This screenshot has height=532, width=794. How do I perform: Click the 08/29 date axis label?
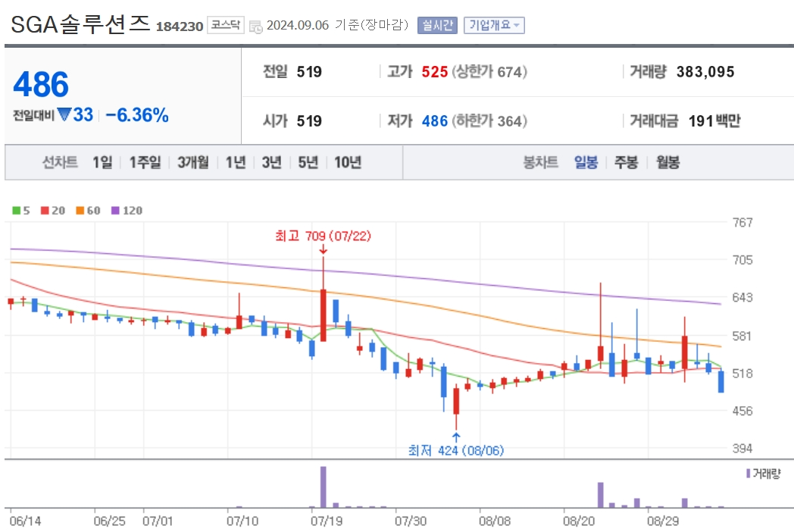click(x=662, y=521)
